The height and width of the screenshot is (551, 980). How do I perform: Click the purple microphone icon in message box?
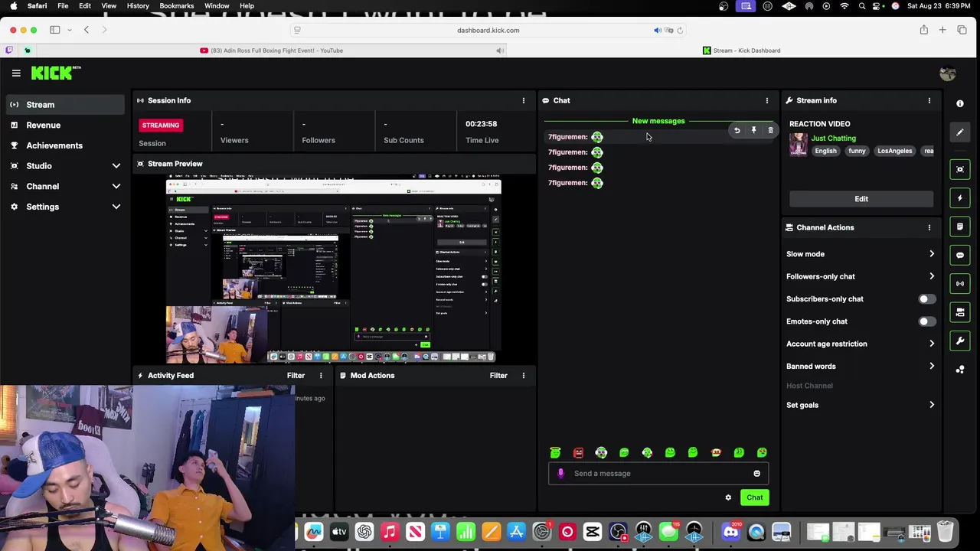560,474
